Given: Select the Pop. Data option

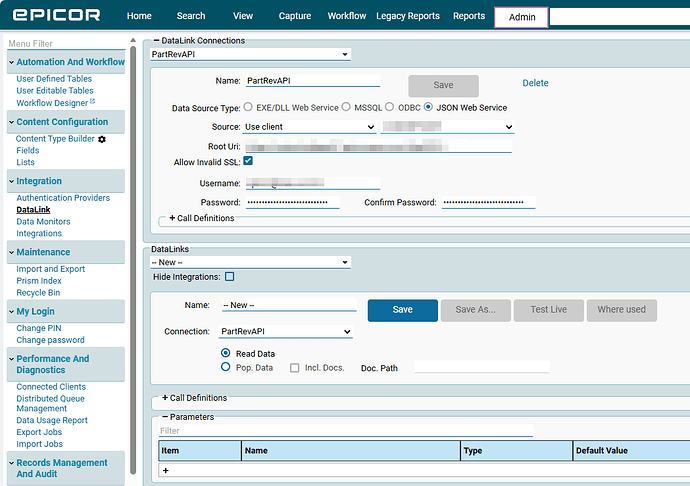Looking at the screenshot, I should click(x=225, y=367).
